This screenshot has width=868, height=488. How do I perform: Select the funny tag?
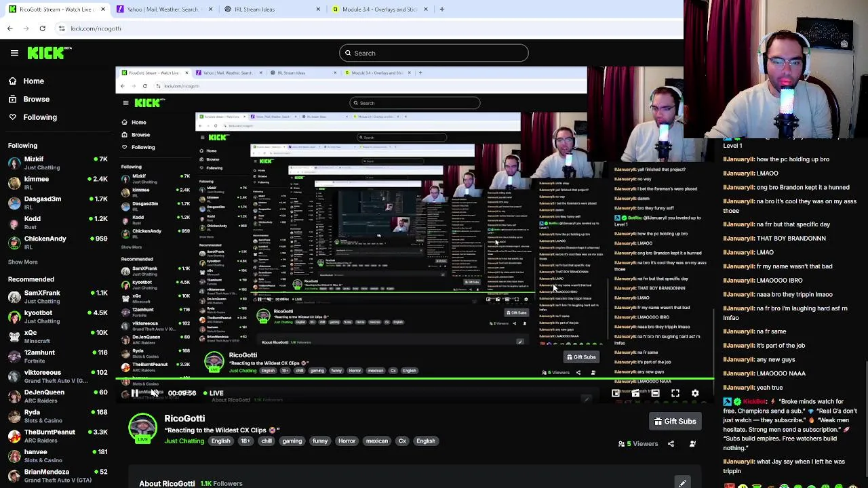(x=320, y=441)
